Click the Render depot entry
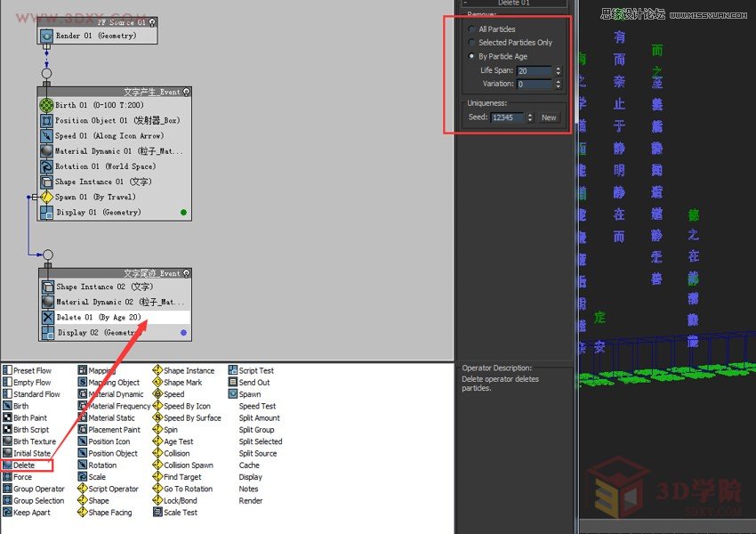Viewport: 756px width, 534px height. tap(251, 501)
